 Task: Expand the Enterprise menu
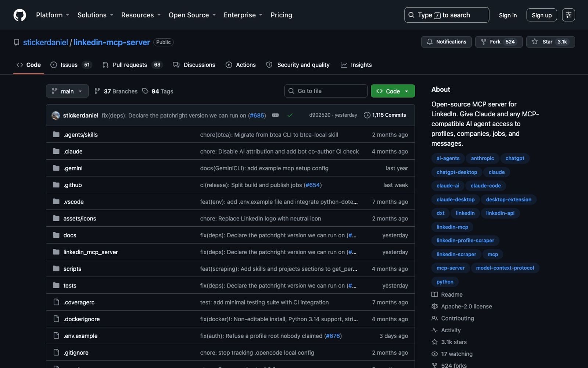coord(243,15)
